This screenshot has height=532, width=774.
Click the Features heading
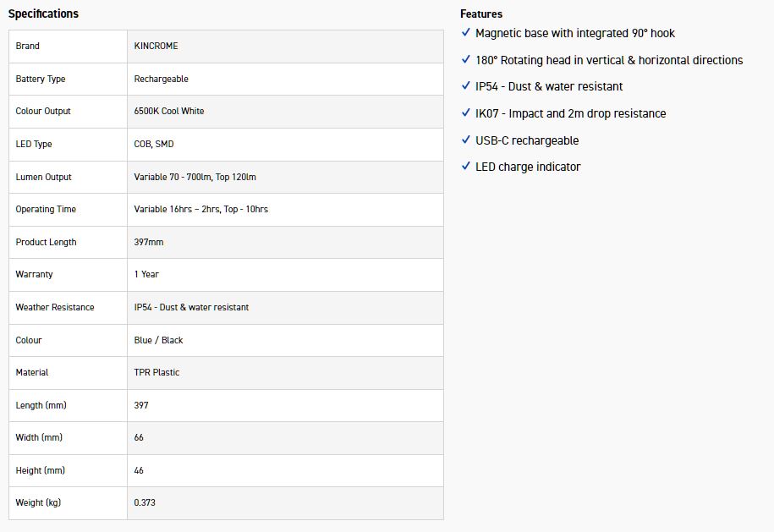[x=481, y=14]
